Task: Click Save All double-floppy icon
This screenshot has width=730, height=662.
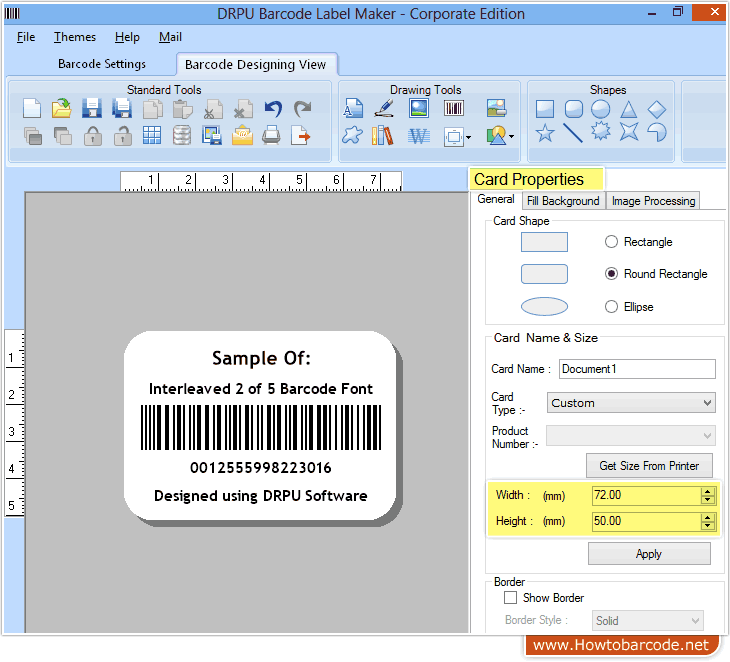Action: 122,108
